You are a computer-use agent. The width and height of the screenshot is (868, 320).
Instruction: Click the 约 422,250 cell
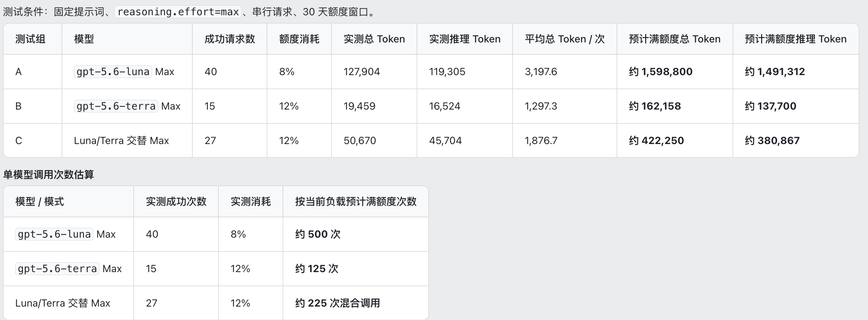point(656,141)
